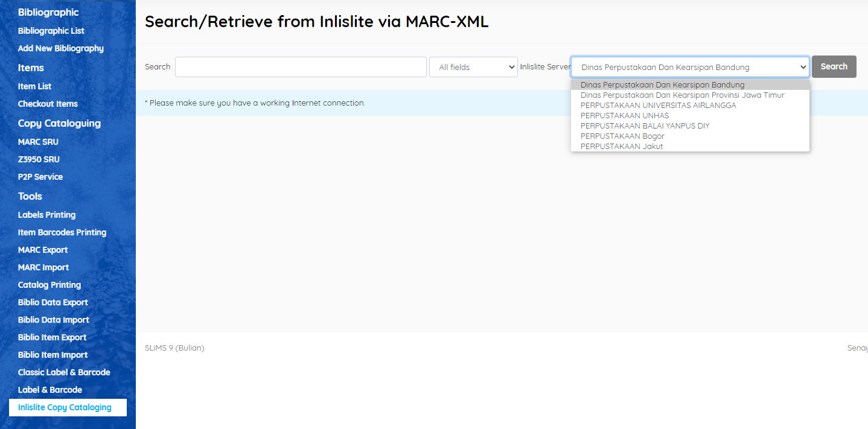This screenshot has height=429, width=868.
Task: Switch to the Checkout Items section
Action: click(x=48, y=103)
